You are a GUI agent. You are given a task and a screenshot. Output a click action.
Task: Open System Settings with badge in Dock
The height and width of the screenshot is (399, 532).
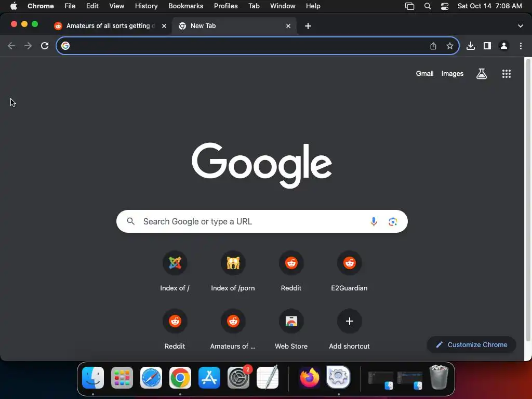[238, 377]
